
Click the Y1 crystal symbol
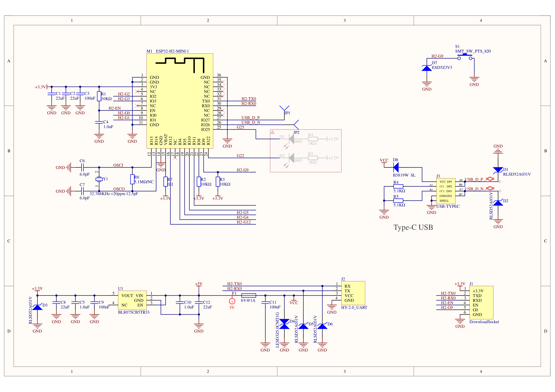[99, 179]
